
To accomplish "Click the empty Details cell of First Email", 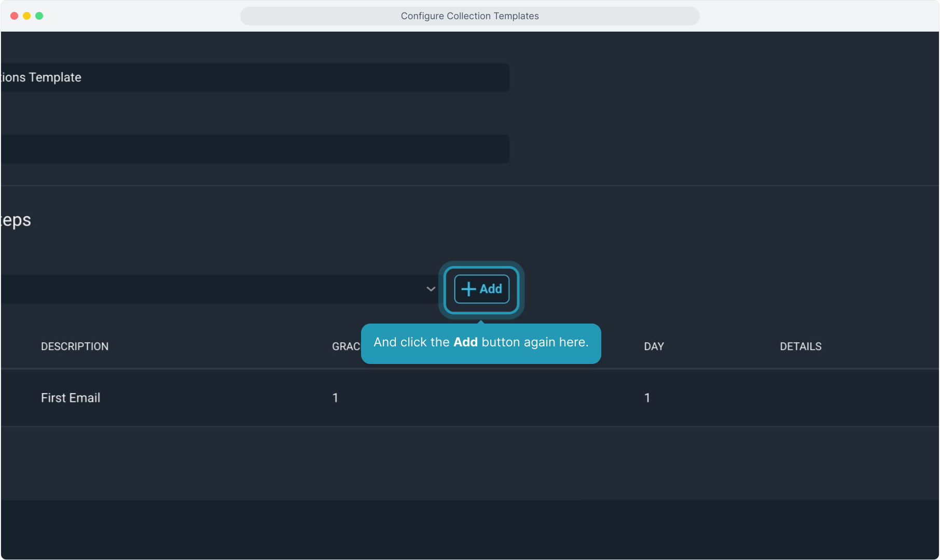I will [800, 398].
